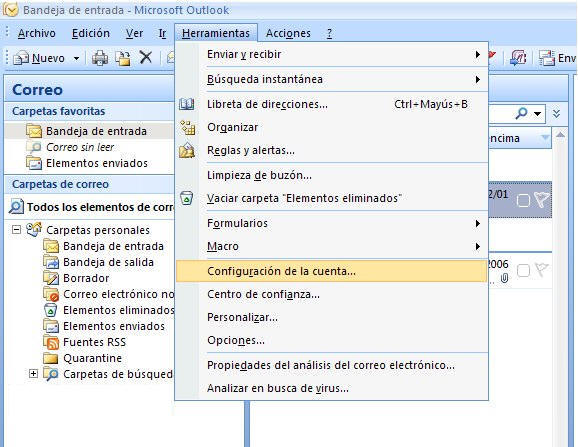Click the Bandeja de entrada favorite folder icon

pos(34,131)
